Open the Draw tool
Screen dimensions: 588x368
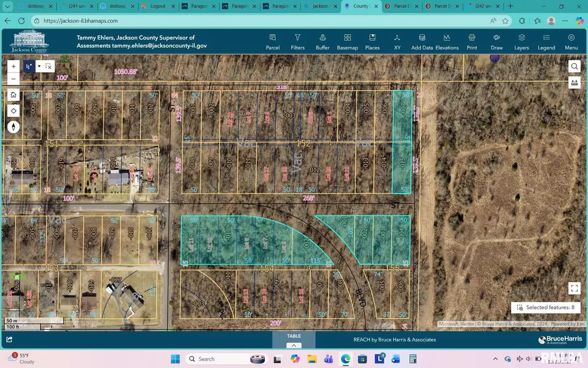(496, 41)
